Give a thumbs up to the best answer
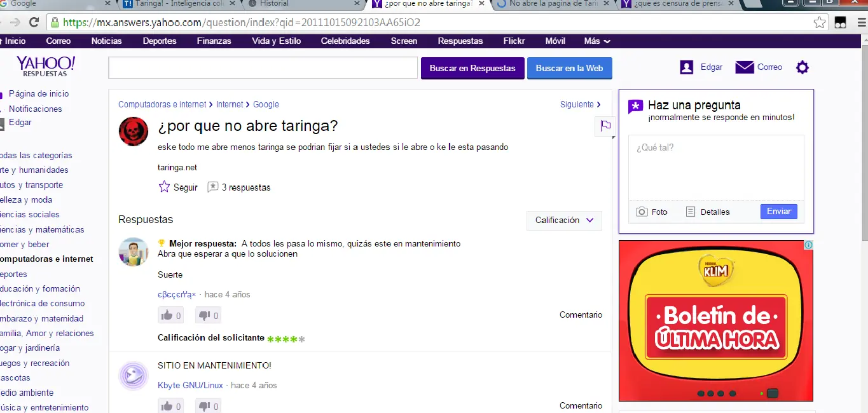This screenshot has height=413, width=868. [170, 315]
